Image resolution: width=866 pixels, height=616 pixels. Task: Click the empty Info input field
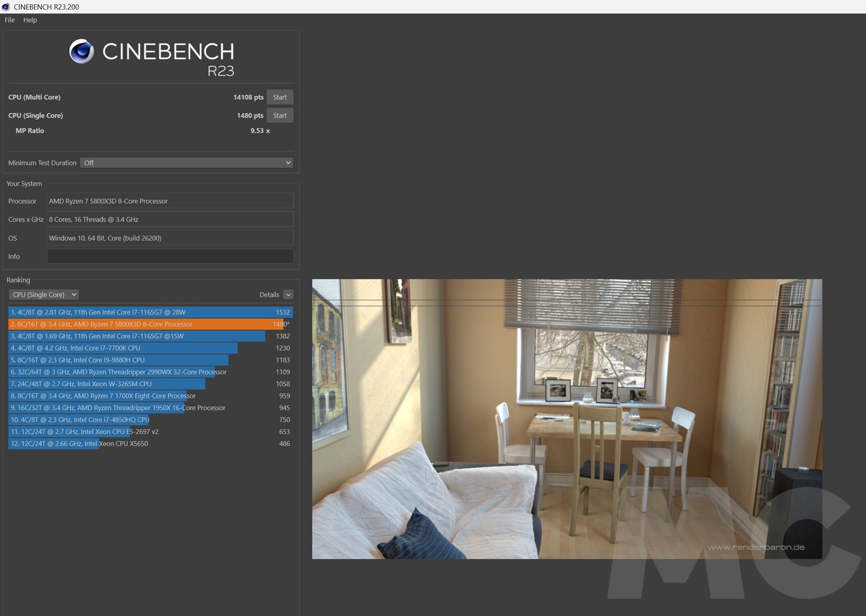pyautogui.click(x=170, y=256)
